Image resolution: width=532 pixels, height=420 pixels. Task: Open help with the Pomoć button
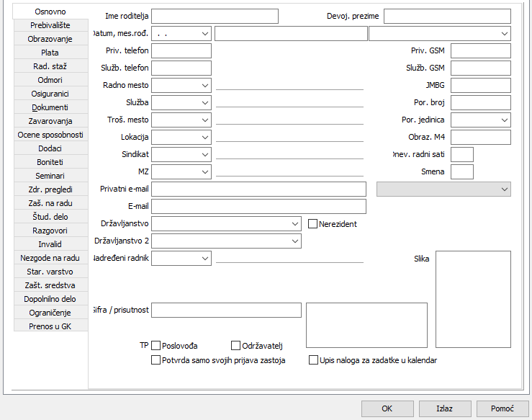502,408
